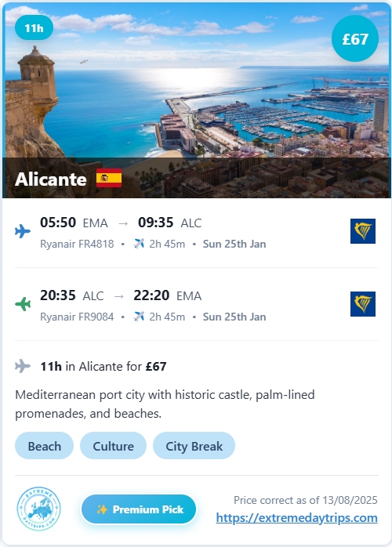Click the Ryanair FR4818 flight number
This screenshot has width=392, height=547.
point(77,244)
